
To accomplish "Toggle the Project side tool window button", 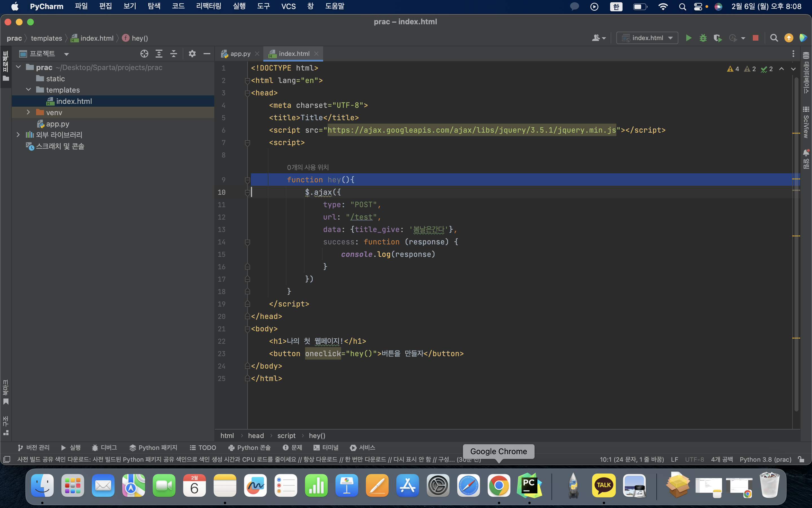I will click(x=6, y=66).
